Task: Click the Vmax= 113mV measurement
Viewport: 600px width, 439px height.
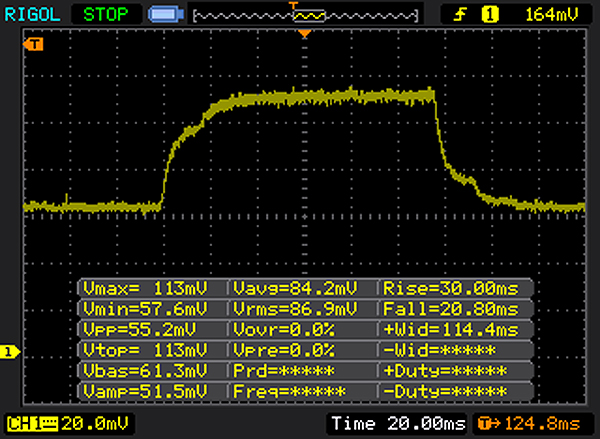Action: [x=145, y=288]
